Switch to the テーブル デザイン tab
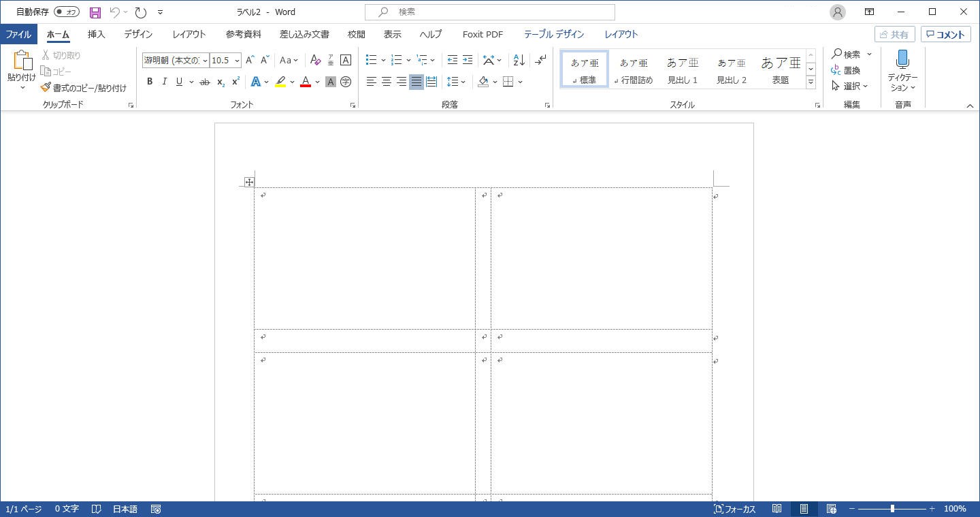This screenshot has height=517, width=980. tap(553, 34)
